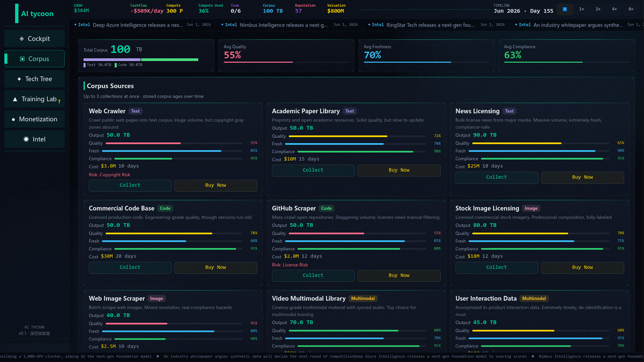Click the Compute Used 36% value
Screen dimensions: 644x362
tap(204, 11)
